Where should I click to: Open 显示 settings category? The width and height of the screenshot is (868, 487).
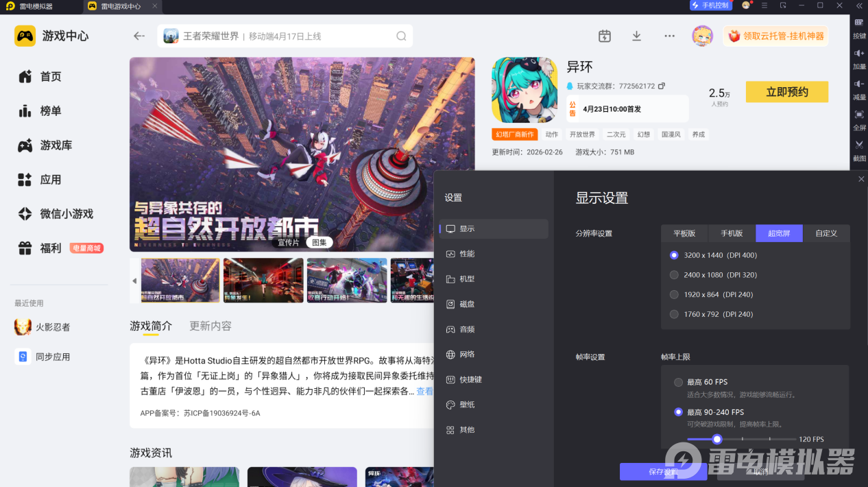pos(494,229)
